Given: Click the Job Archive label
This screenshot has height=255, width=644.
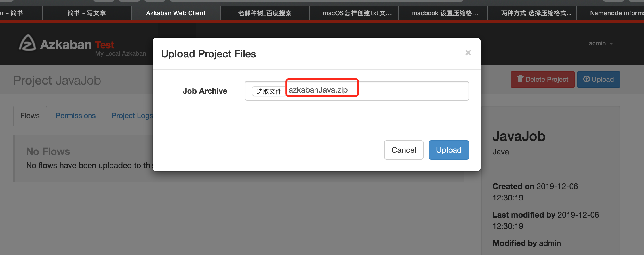Looking at the screenshot, I should click(x=205, y=91).
